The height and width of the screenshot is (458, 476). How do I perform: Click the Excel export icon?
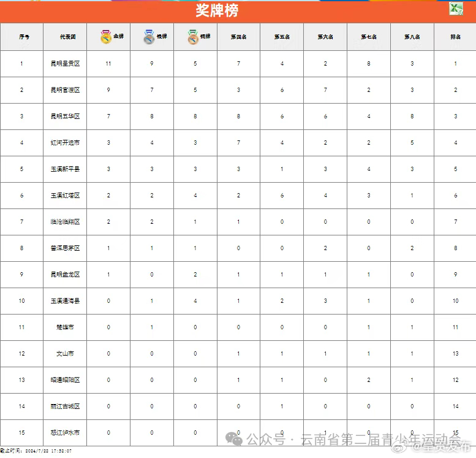[456, 9]
